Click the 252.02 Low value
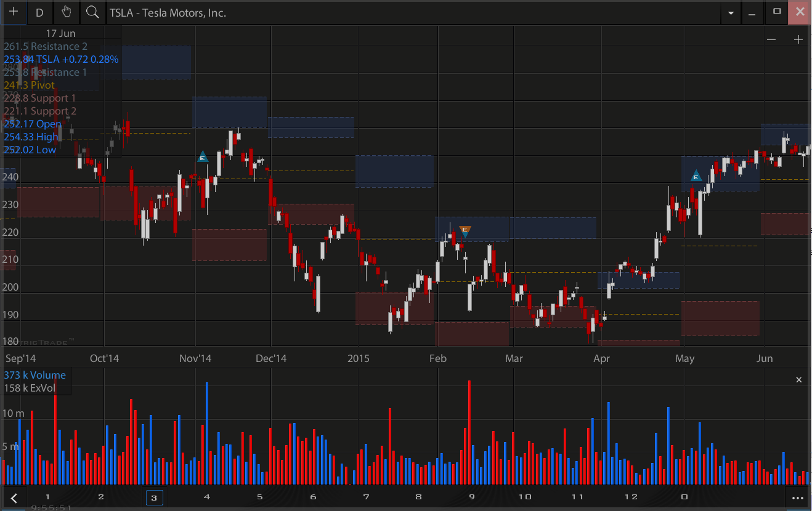This screenshot has height=511, width=812. click(30, 150)
